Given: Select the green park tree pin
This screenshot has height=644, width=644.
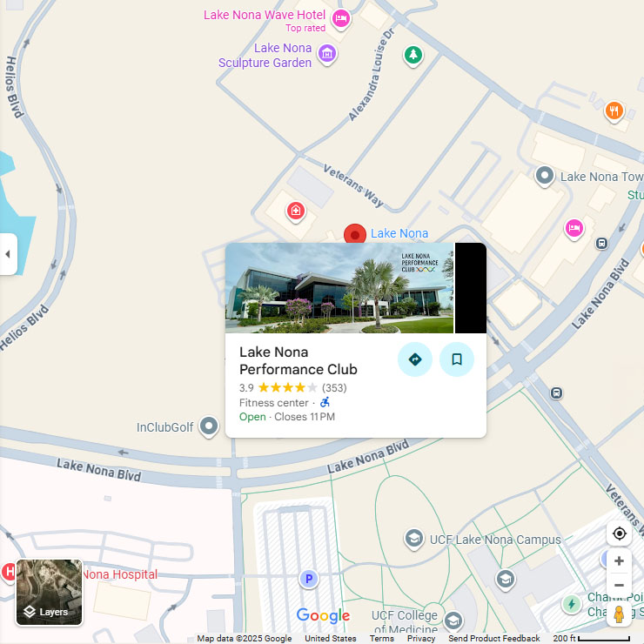Looking at the screenshot, I should (413, 55).
